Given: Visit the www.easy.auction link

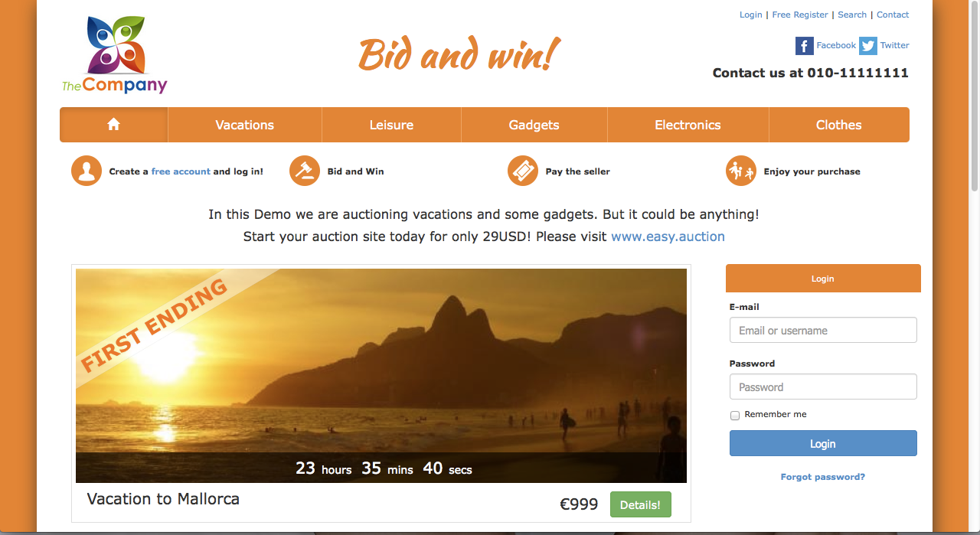Looking at the screenshot, I should (x=668, y=237).
